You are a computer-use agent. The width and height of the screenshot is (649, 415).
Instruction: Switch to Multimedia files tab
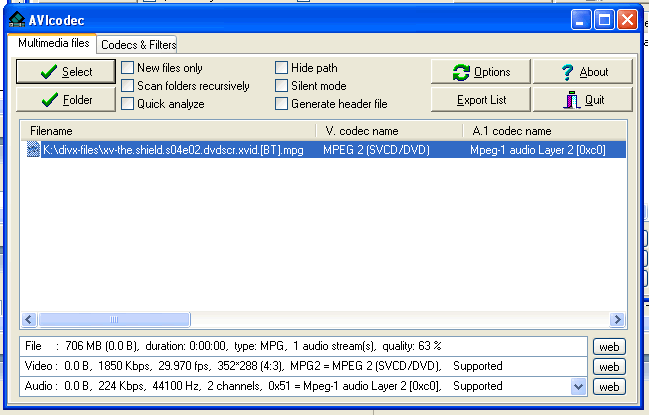(53, 43)
